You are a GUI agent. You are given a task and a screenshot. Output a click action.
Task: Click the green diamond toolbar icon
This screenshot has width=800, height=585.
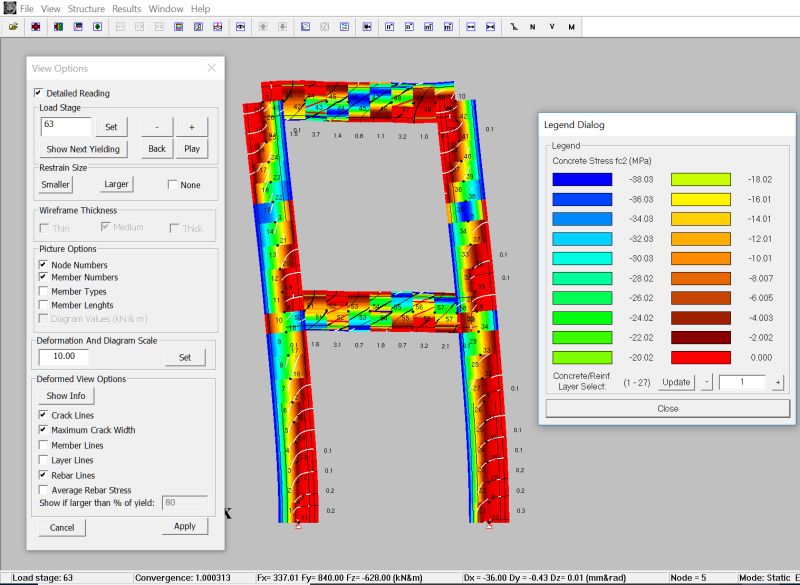click(97, 27)
